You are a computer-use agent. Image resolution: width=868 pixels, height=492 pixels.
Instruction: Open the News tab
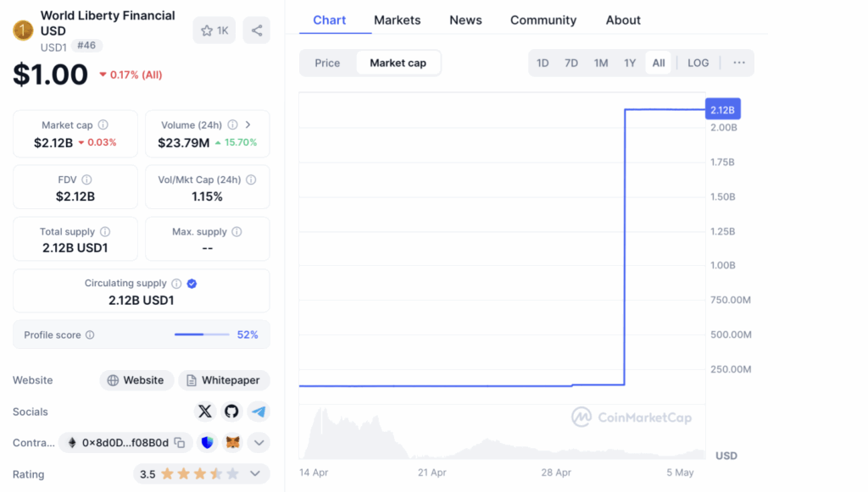(x=465, y=20)
